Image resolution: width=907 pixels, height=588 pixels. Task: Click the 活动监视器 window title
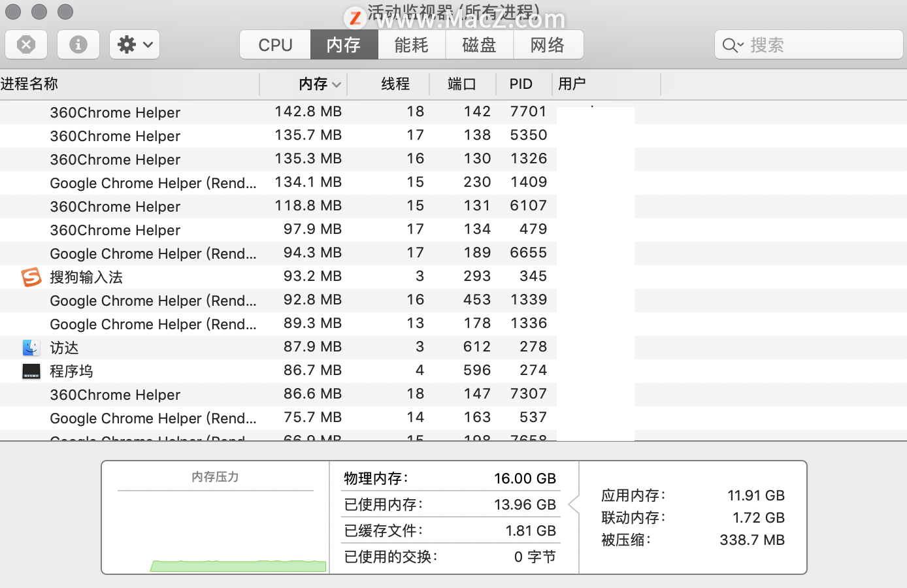click(x=453, y=12)
